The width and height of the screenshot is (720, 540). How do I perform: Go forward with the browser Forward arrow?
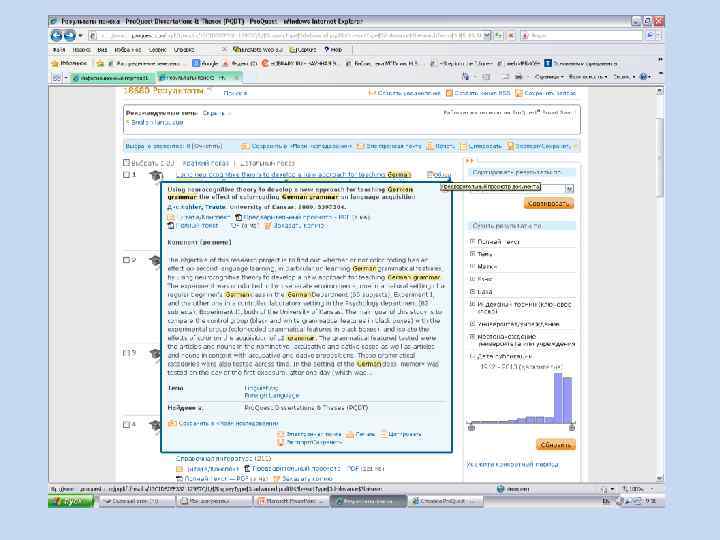coord(69,35)
